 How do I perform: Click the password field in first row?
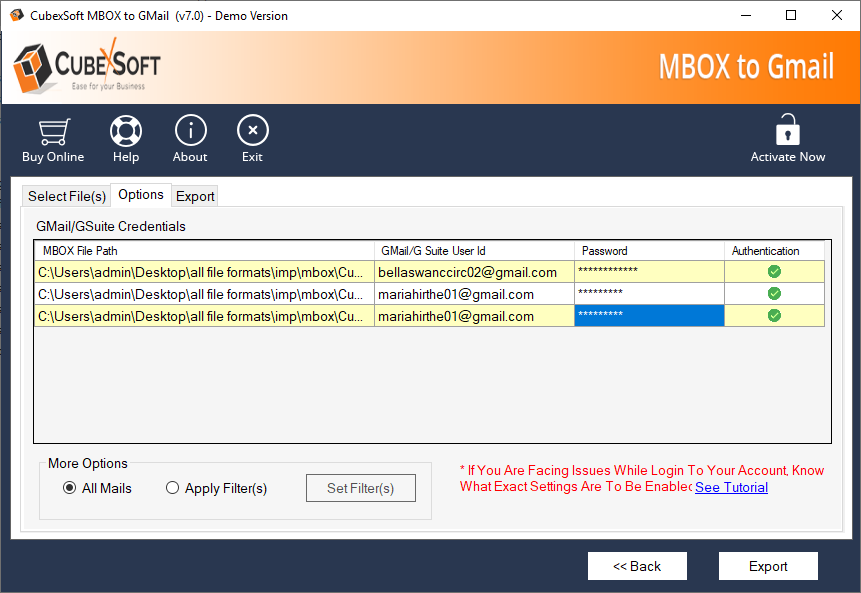[649, 272]
